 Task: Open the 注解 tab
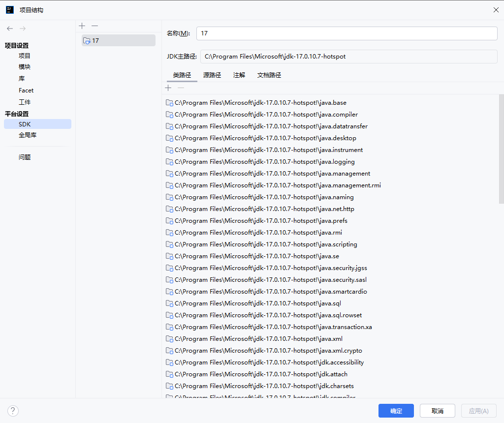tap(239, 75)
